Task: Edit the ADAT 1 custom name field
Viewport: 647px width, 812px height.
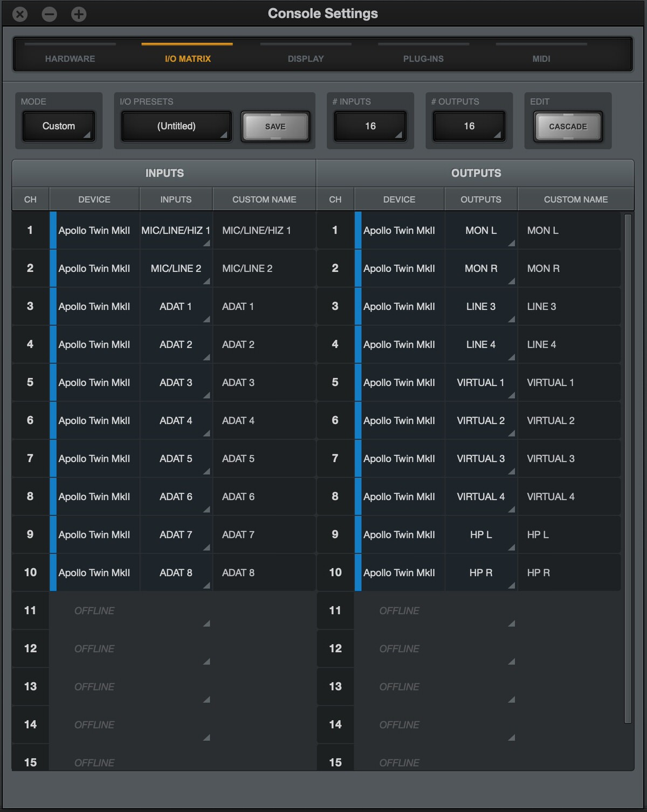Action: [x=264, y=306]
